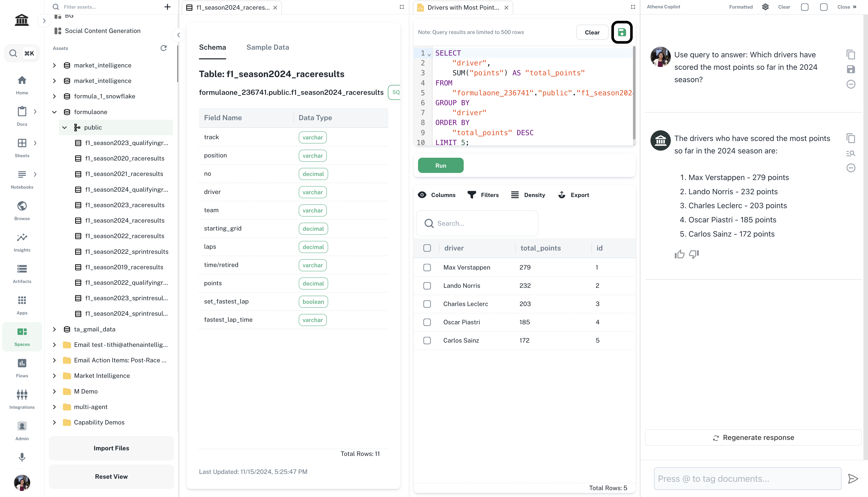The height and width of the screenshot is (497, 868).
Task: Run the SQL query
Action: click(441, 165)
